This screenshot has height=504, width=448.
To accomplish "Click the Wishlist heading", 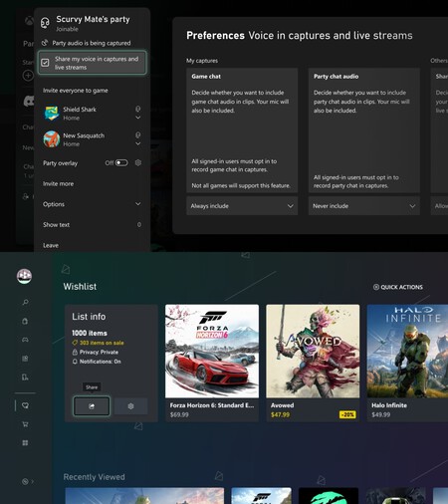I will click(x=80, y=287).
